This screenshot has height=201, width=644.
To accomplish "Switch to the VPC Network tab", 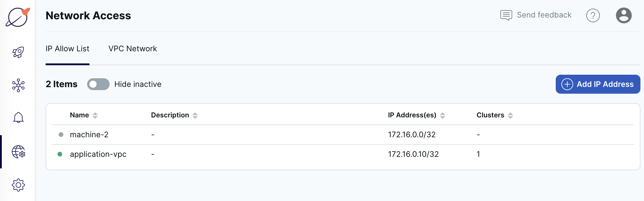I will coord(132,48).
